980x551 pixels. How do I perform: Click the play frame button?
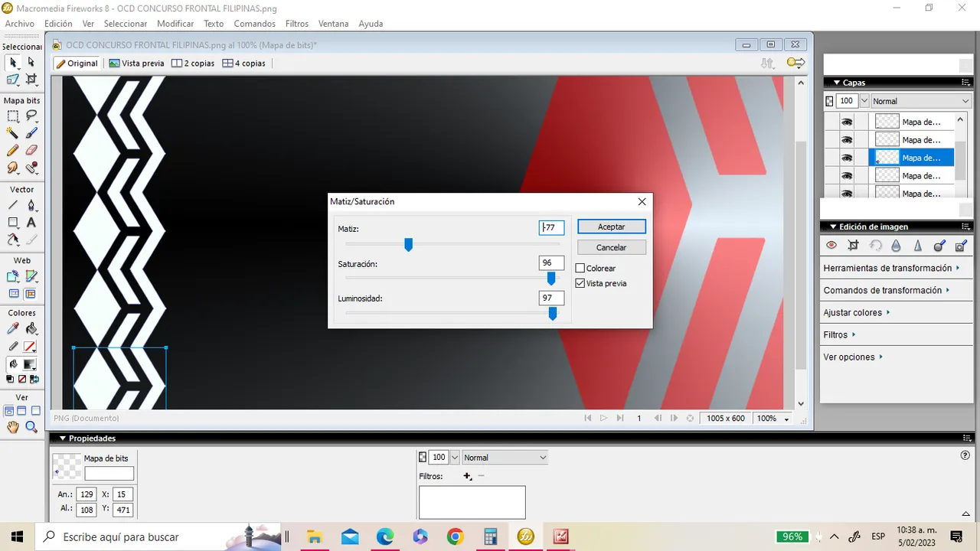[x=603, y=419]
